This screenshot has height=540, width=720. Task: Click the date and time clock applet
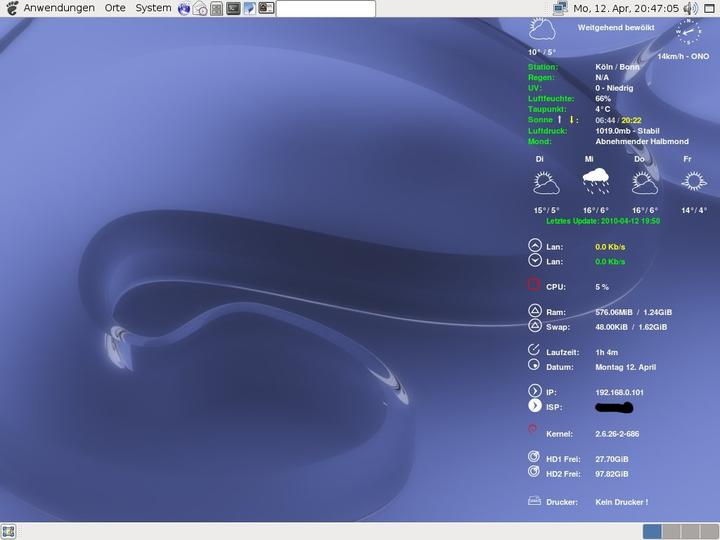pyautogui.click(x=626, y=8)
